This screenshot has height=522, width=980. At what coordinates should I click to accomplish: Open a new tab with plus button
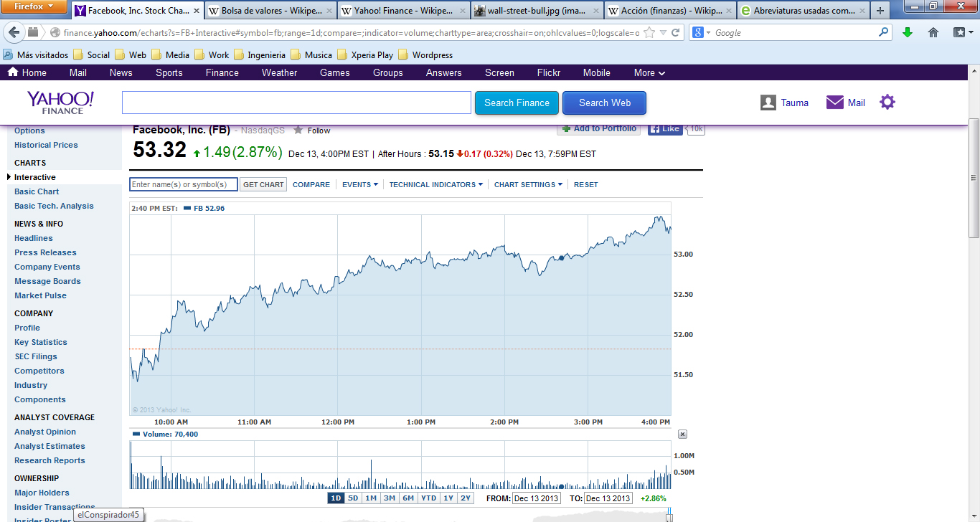[880, 11]
